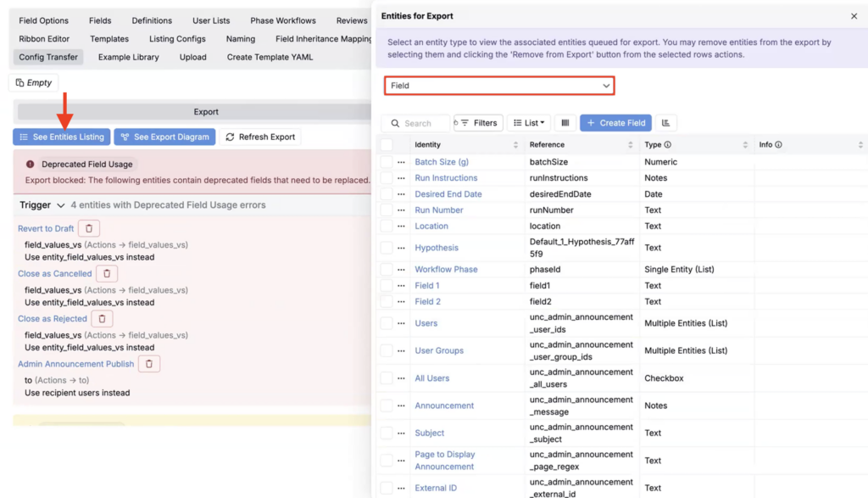Open the Example Library tab
Viewport: 868px width, 498px height.
point(128,57)
